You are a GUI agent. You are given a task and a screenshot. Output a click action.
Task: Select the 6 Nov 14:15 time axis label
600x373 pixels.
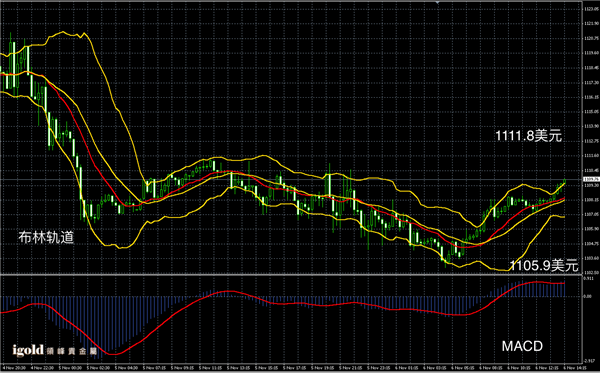[x=575, y=368]
